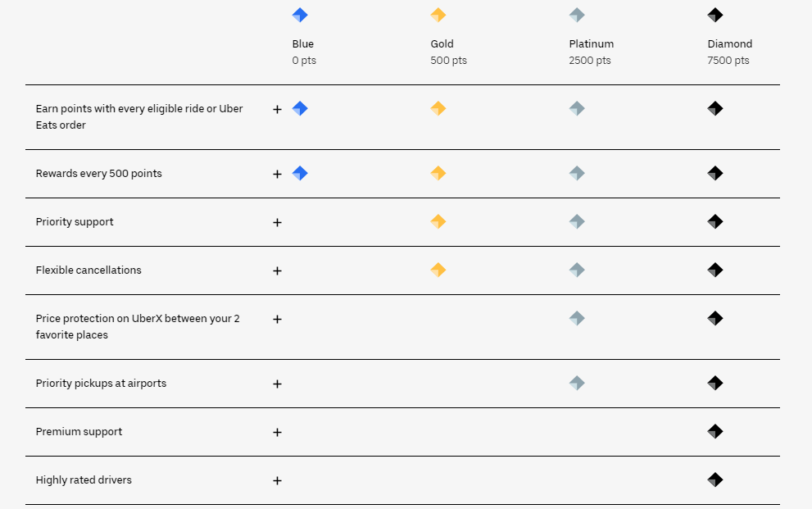This screenshot has height=509, width=812.
Task: Click the Blue tier diamond icon in header
Action: [300, 15]
